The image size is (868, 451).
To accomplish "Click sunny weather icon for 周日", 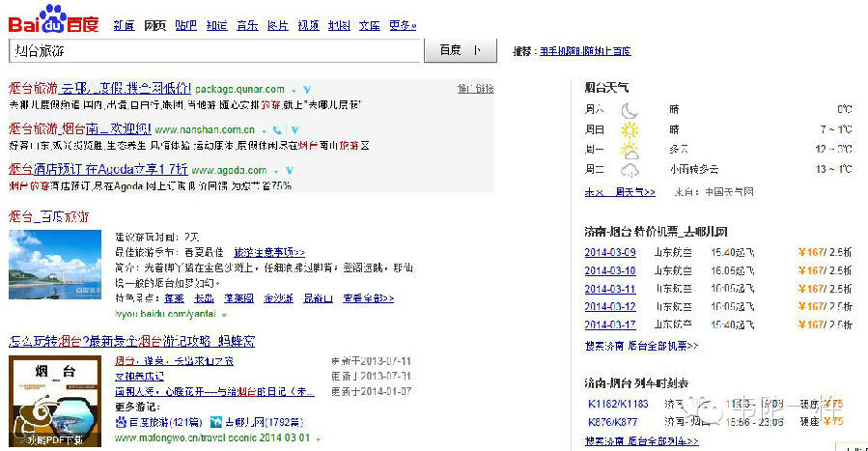I will pyautogui.click(x=630, y=130).
